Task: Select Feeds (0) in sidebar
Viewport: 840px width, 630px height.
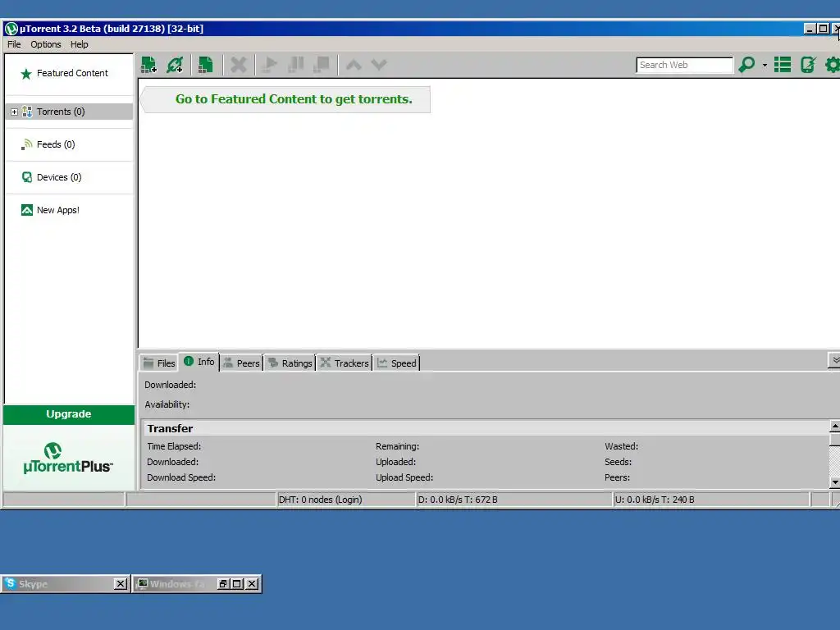Action: [56, 144]
